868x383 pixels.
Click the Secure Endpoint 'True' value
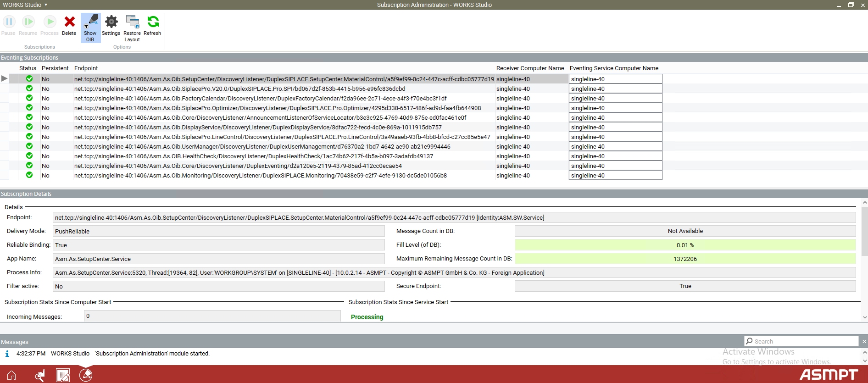click(685, 286)
